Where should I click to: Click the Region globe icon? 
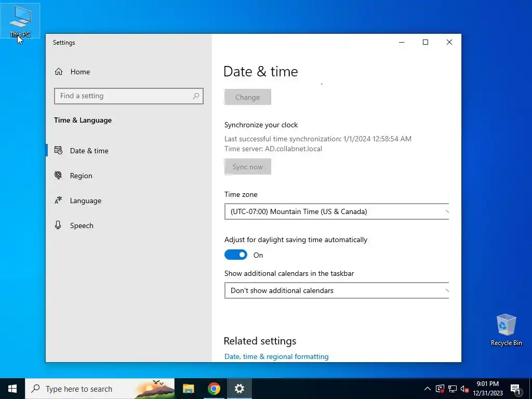pyautogui.click(x=58, y=176)
